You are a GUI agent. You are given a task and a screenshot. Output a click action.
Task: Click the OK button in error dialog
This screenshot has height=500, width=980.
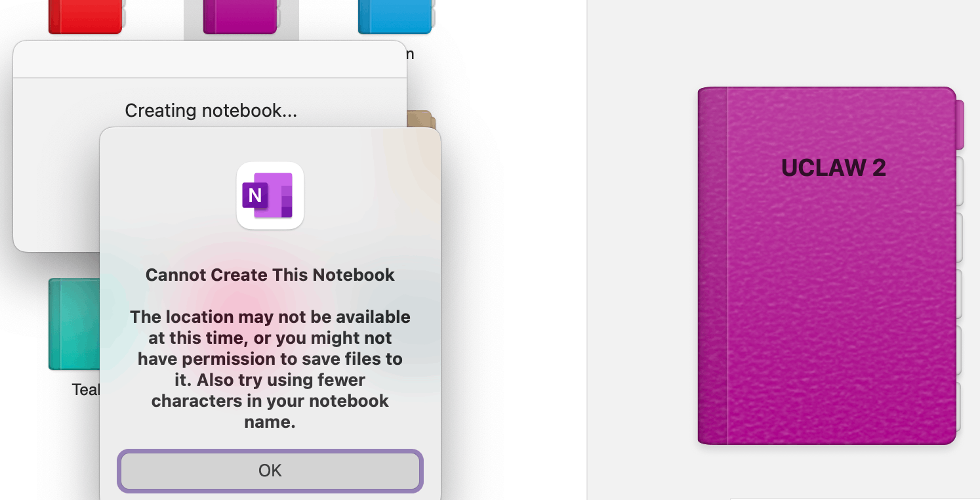click(x=270, y=470)
